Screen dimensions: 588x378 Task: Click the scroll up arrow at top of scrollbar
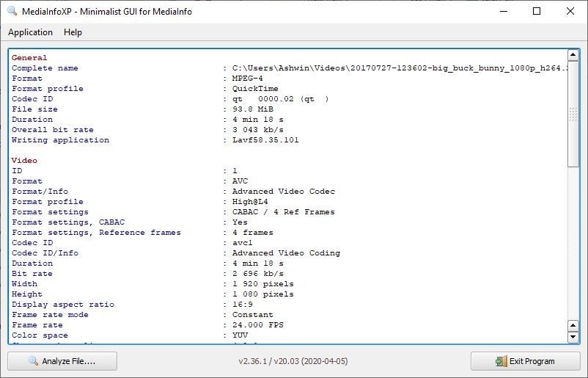pos(573,56)
